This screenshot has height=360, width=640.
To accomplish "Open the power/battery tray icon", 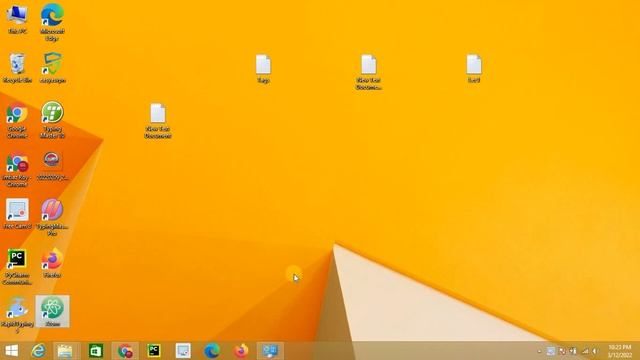I will click(x=573, y=351).
